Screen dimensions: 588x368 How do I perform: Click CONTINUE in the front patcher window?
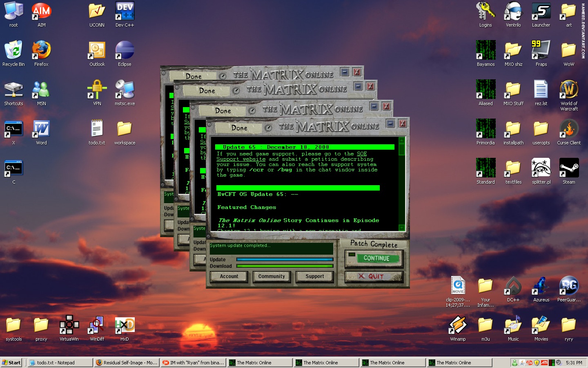374,258
